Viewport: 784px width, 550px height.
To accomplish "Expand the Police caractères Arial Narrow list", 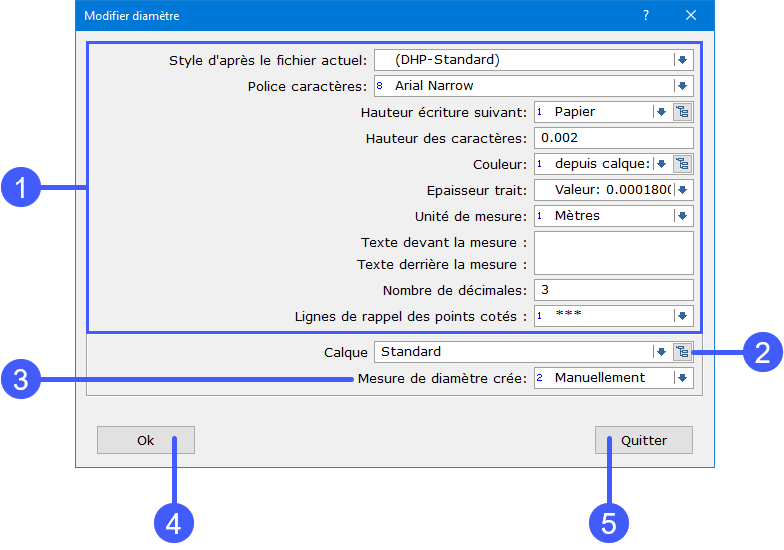I will coord(682,86).
